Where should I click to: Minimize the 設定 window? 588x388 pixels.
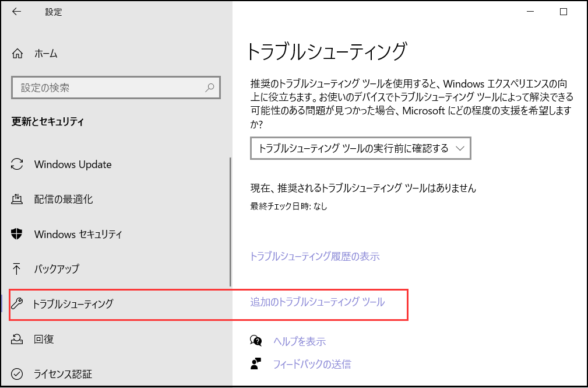[530, 12]
